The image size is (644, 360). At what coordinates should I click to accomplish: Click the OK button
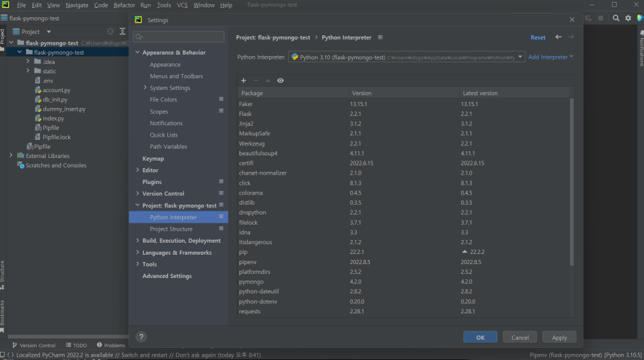(x=480, y=337)
